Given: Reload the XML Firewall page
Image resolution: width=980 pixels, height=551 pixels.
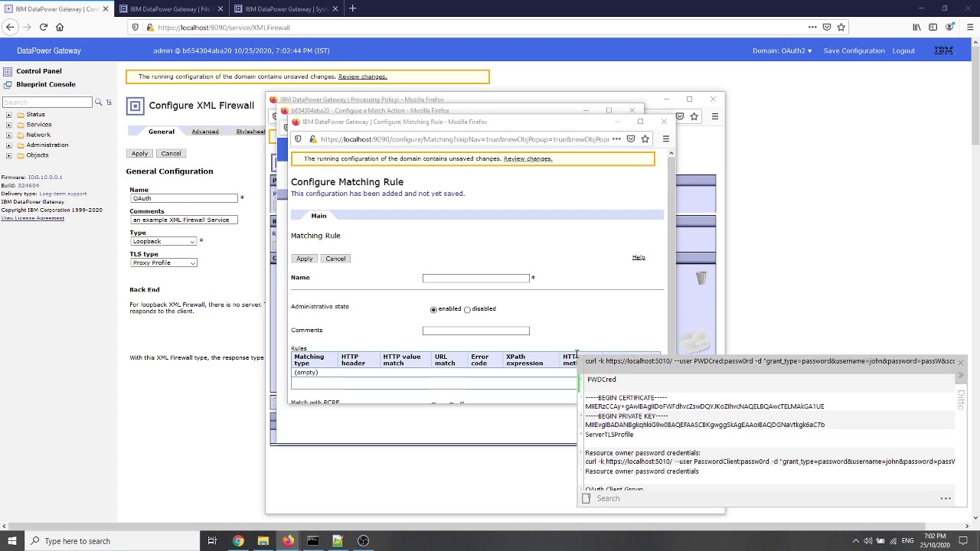Looking at the screenshot, I should tap(44, 27).
